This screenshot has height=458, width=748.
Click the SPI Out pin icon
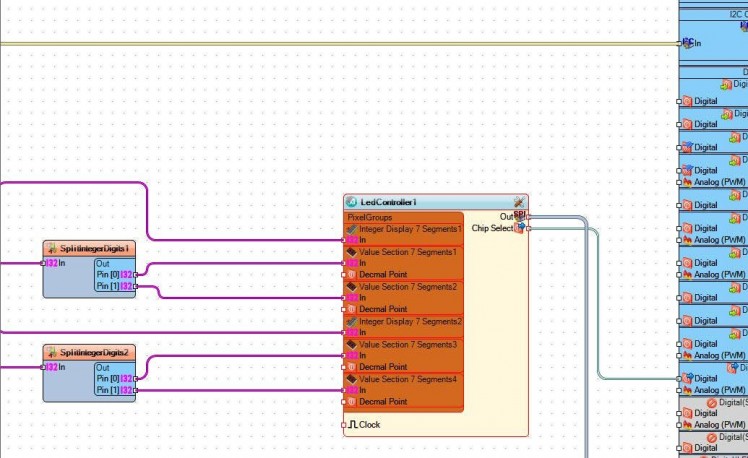[x=519, y=216]
